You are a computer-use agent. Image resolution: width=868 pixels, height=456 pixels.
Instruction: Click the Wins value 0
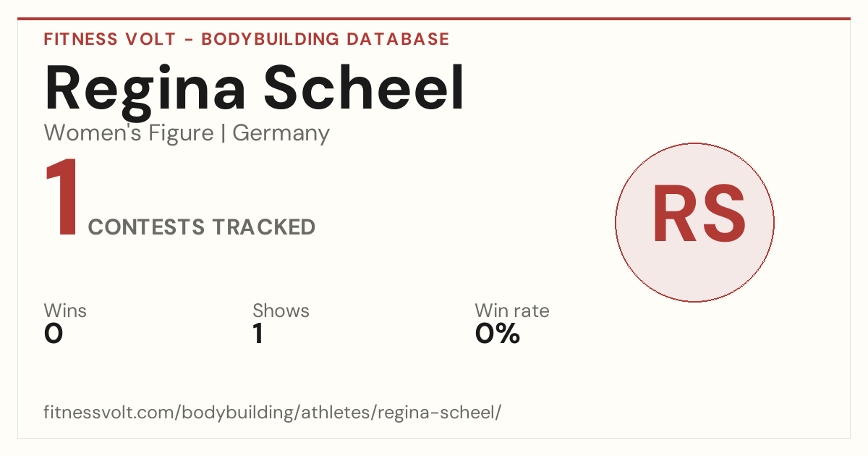[x=54, y=334]
